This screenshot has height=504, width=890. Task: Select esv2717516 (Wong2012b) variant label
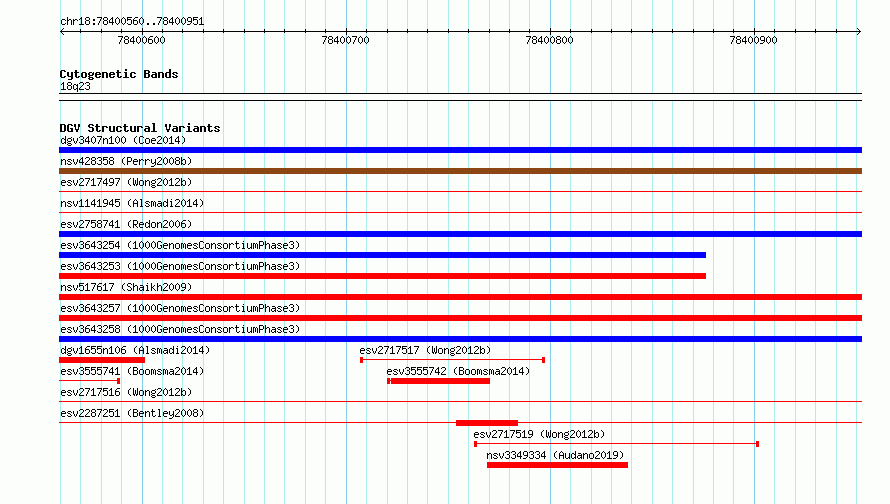(126, 392)
